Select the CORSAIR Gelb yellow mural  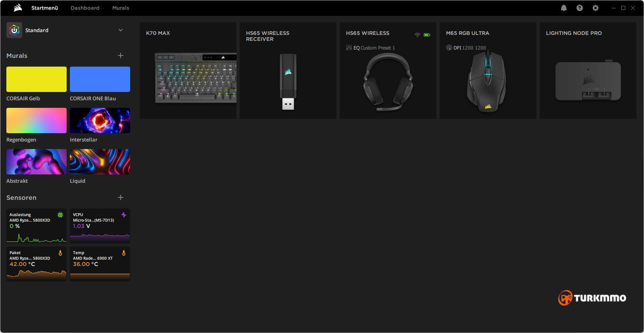point(37,79)
